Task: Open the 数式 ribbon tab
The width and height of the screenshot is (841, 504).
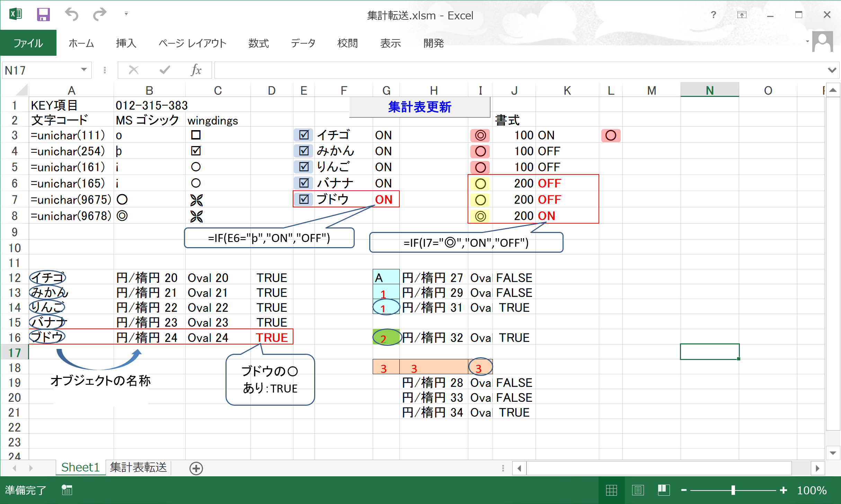Action: pos(258,43)
